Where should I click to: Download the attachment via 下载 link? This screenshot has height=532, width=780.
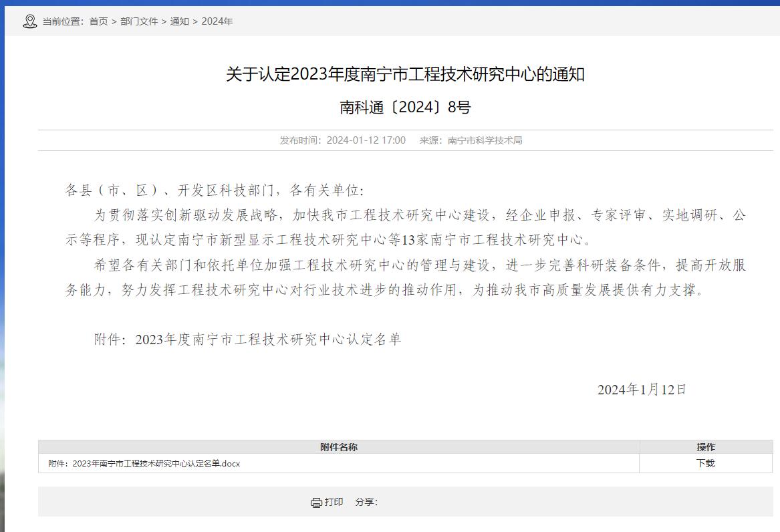(x=705, y=463)
